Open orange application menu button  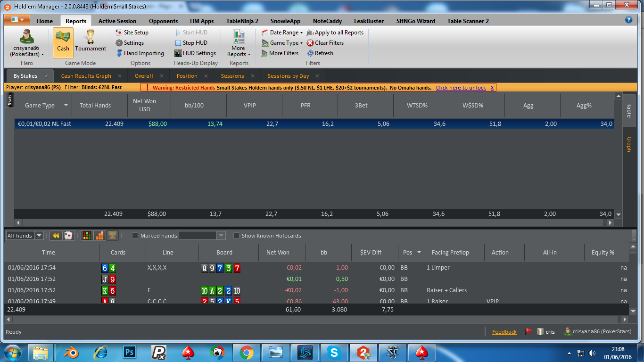(17, 20)
